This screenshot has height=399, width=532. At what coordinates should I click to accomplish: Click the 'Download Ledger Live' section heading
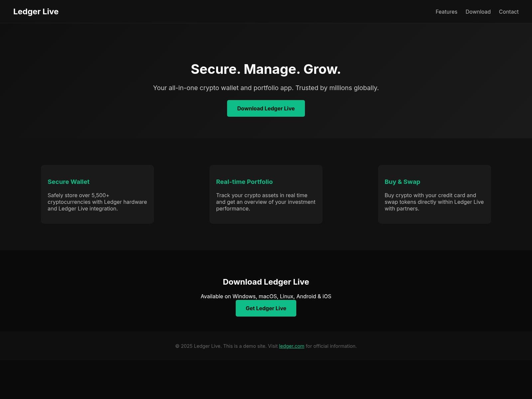pyautogui.click(x=266, y=282)
